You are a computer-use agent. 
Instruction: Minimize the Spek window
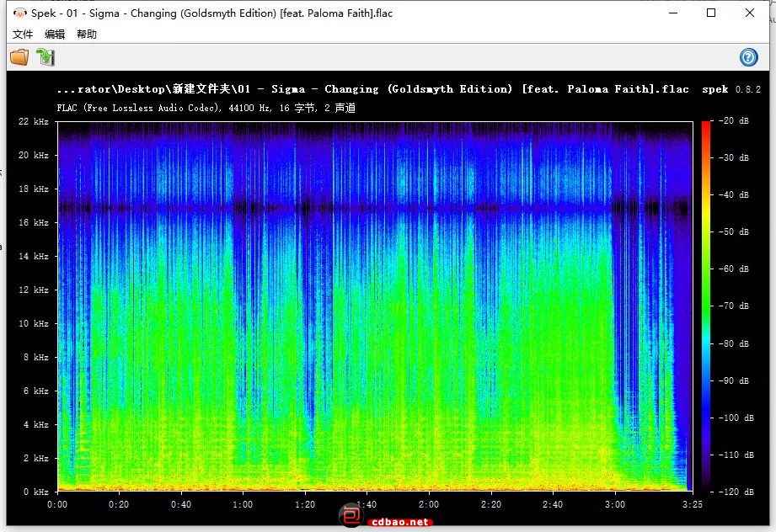673,13
